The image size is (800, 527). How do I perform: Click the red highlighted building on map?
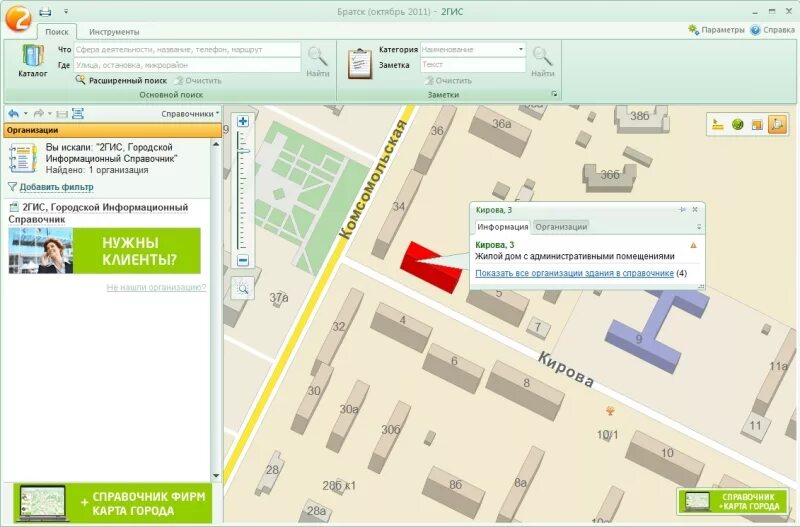click(x=432, y=268)
